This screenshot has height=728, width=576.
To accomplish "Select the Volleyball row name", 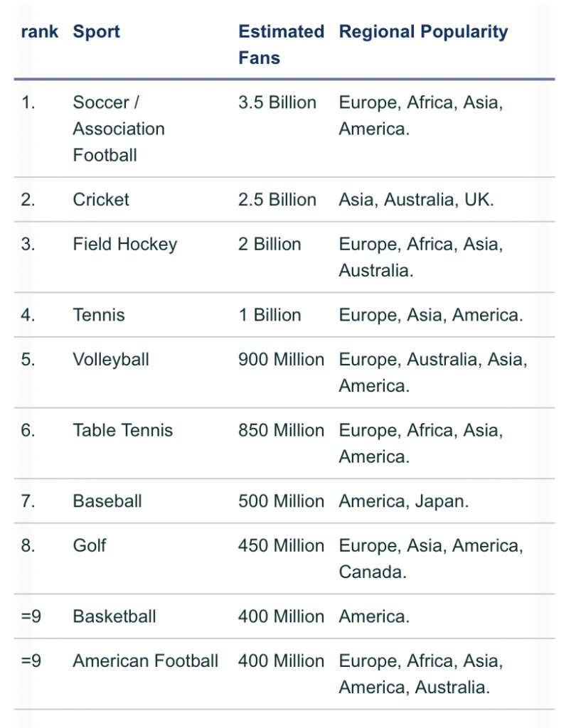I will 110,360.
